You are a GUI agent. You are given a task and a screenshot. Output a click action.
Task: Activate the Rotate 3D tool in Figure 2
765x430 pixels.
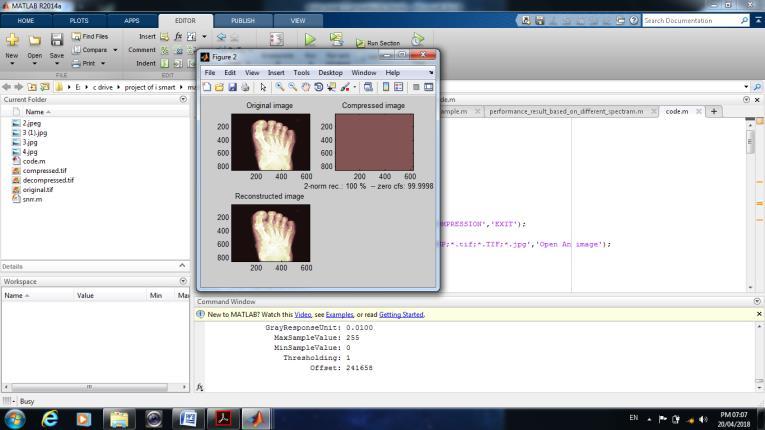(x=319, y=87)
